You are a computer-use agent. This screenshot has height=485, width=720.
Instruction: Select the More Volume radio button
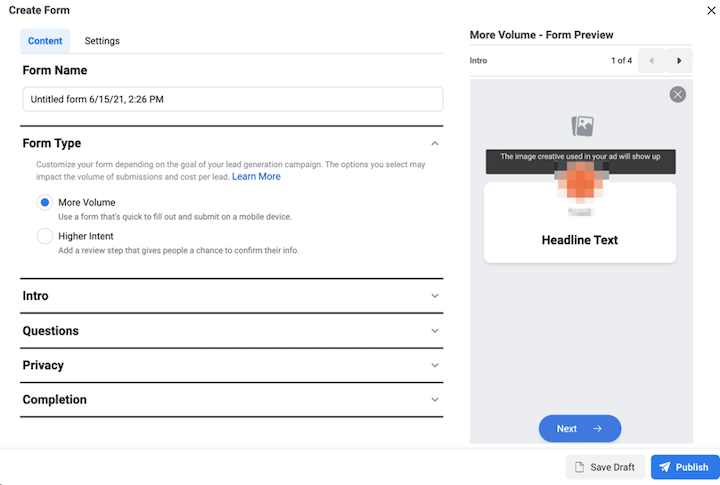[x=45, y=203]
